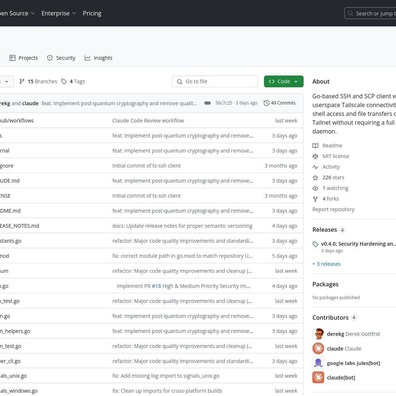
Task: Open fix: Clean up imports commit
Action: coord(167,391)
